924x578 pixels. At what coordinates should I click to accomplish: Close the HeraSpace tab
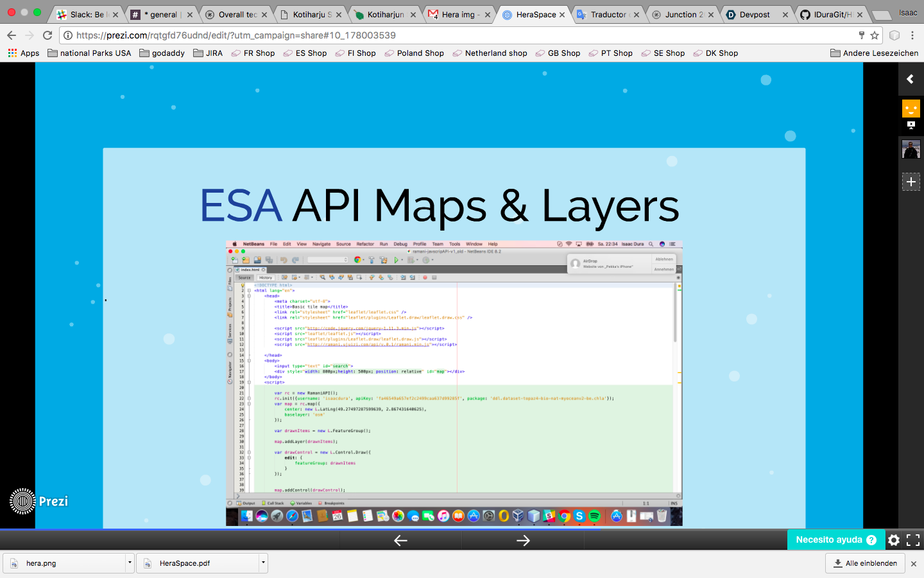(562, 14)
